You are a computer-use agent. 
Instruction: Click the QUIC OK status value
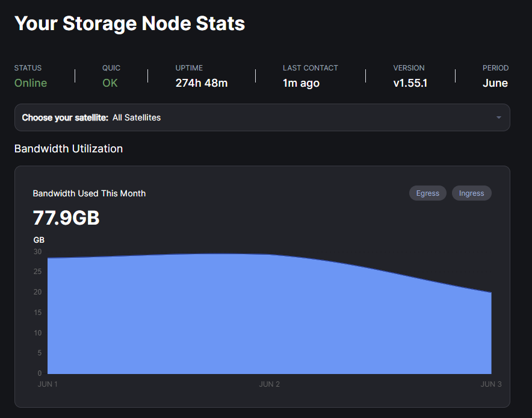tap(110, 83)
